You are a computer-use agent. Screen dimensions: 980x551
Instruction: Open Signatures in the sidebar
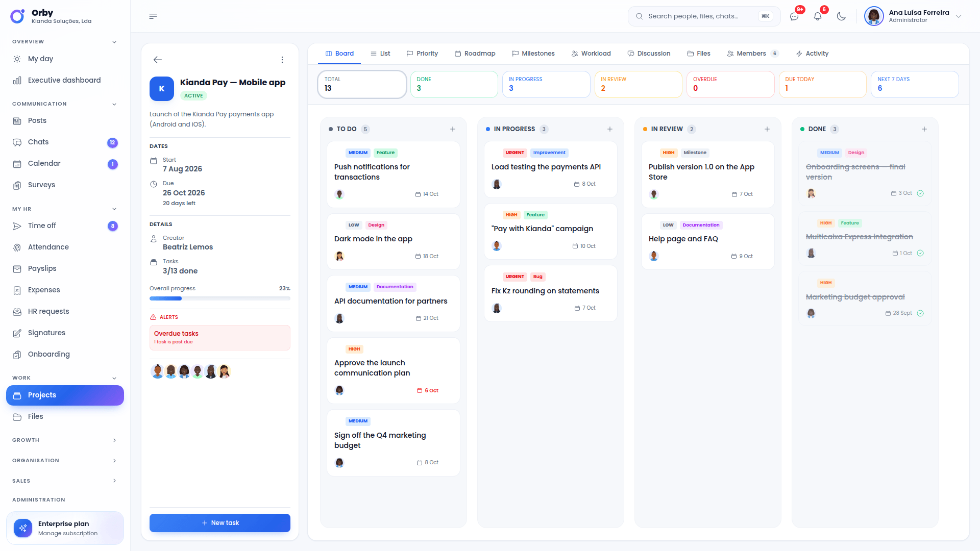coord(65,333)
